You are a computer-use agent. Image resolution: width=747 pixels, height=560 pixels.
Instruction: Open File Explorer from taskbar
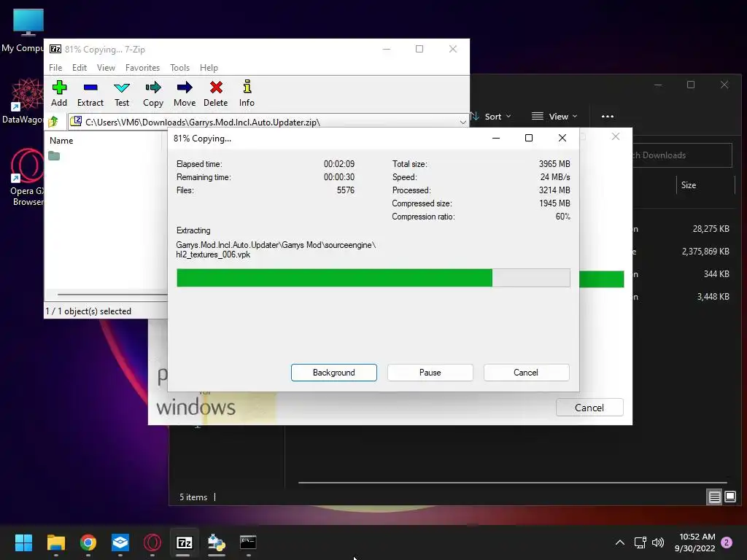(55, 542)
